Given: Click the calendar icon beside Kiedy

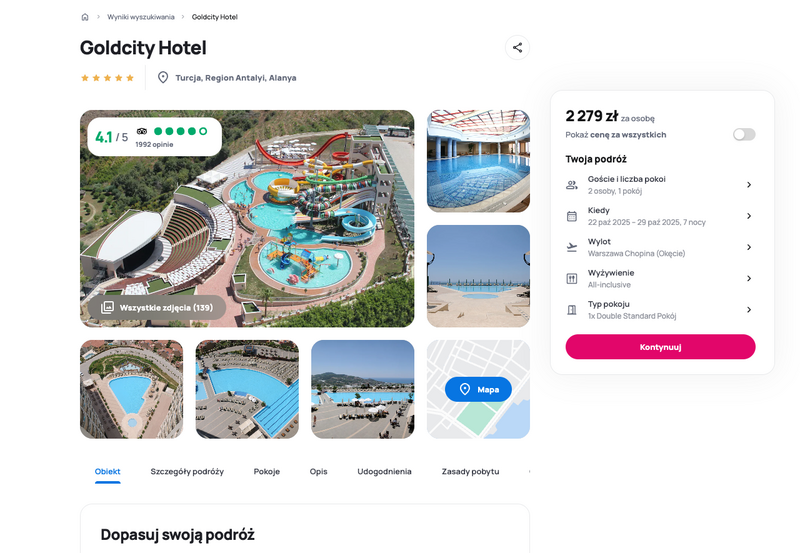Looking at the screenshot, I should (572, 216).
